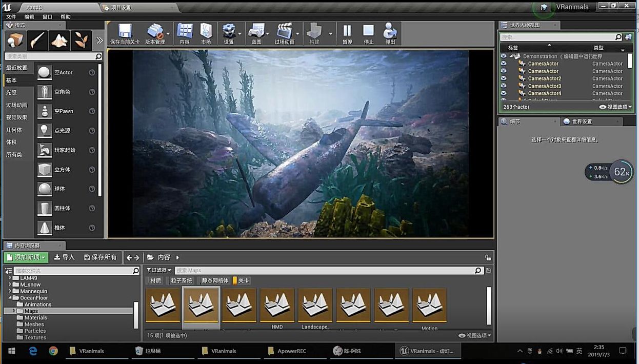Viewport: 639px width, 364px height.
Task: Pick the 空角色 character icon
Action: coord(45,92)
